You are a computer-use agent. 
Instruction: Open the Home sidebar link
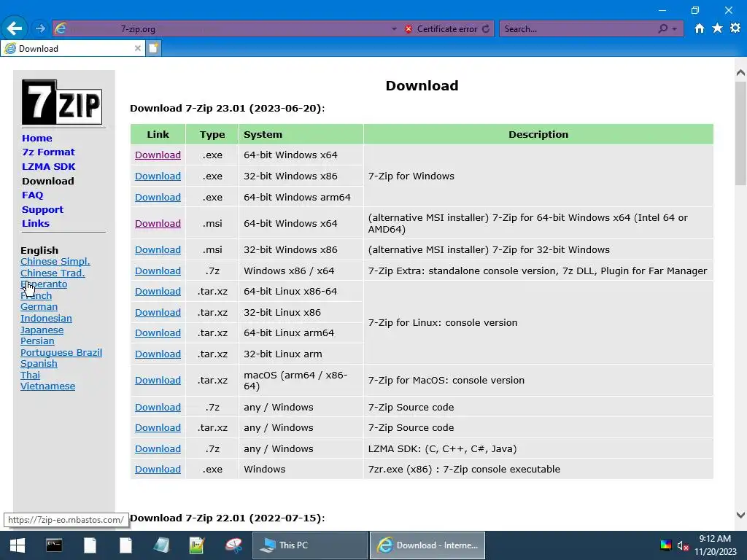point(37,138)
